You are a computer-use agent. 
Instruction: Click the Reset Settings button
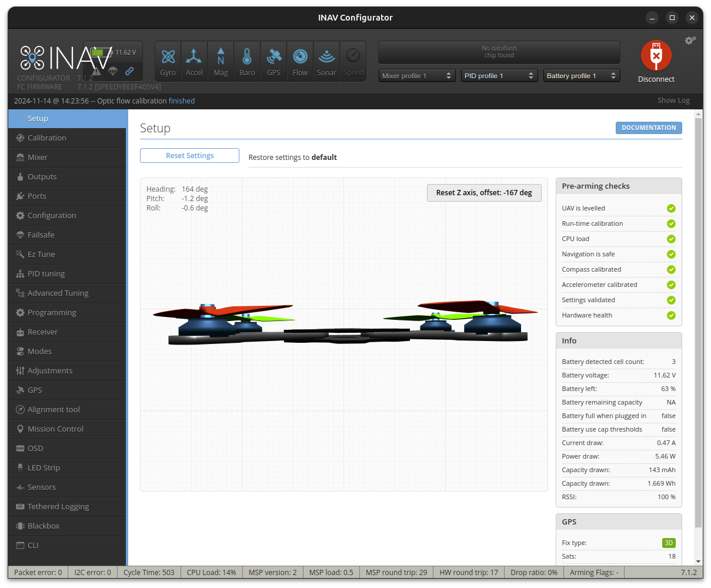click(x=189, y=156)
